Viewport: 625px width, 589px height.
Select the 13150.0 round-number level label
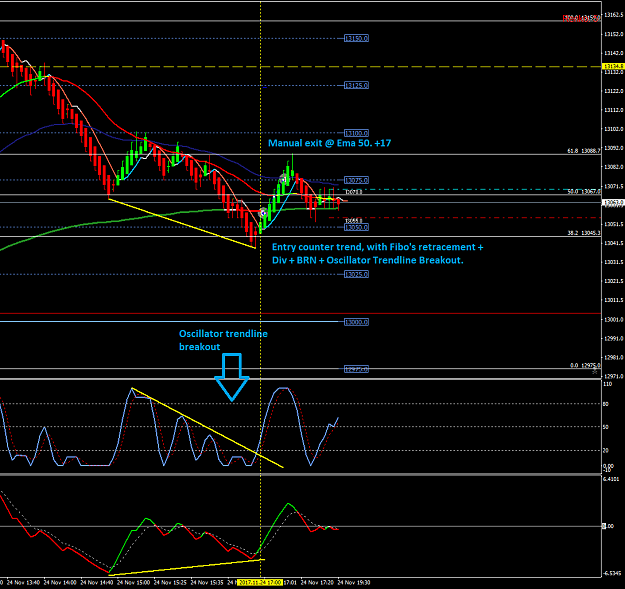pyautogui.click(x=356, y=38)
